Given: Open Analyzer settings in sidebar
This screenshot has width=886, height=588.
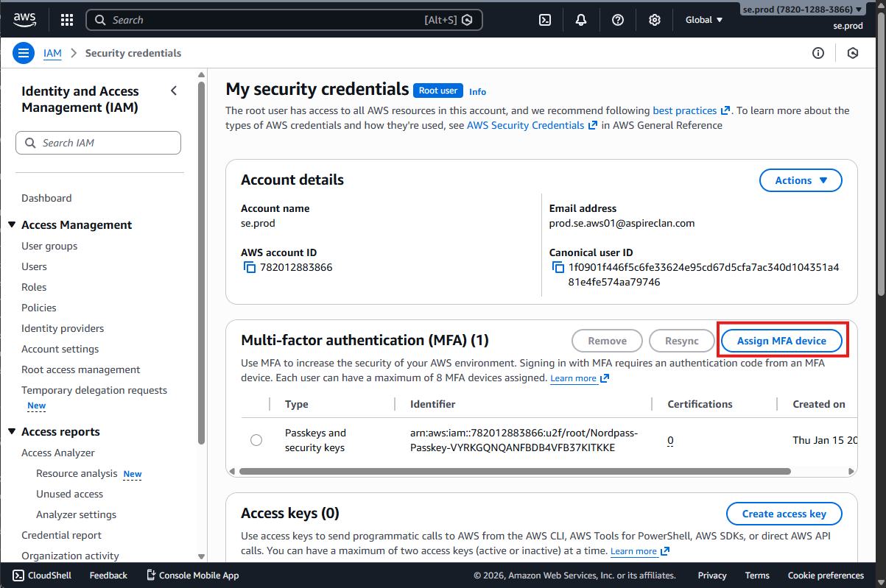Looking at the screenshot, I should (76, 514).
